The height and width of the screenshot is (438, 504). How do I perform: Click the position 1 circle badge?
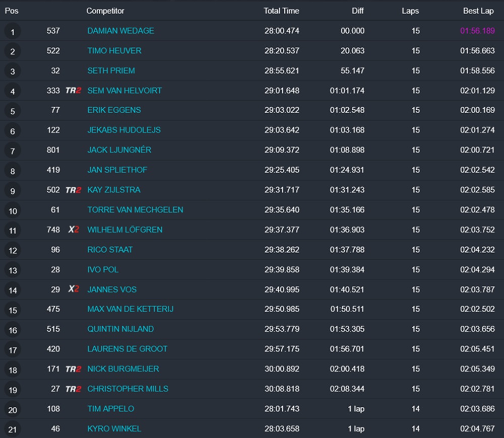13,32
